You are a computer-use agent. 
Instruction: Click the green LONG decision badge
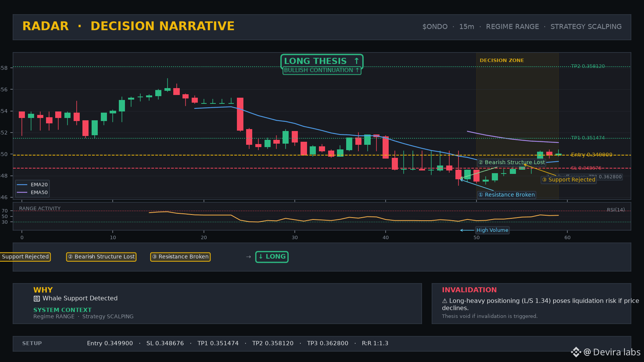pyautogui.click(x=272, y=257)
